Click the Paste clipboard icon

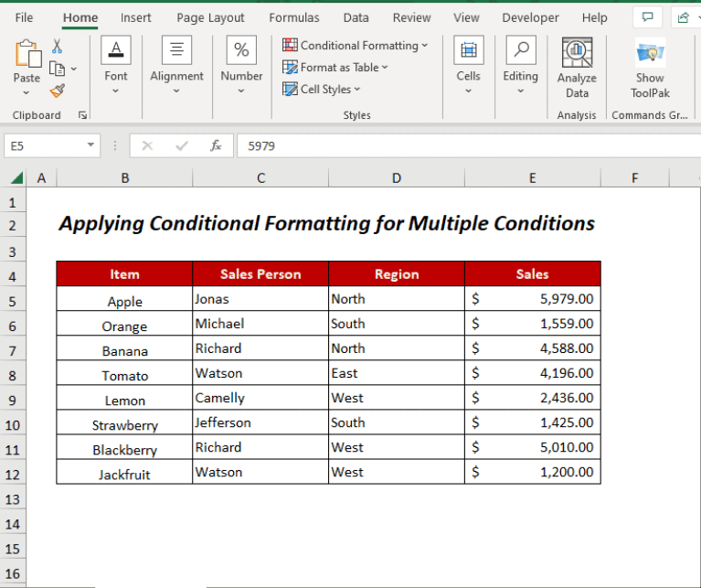coord(27,54)
